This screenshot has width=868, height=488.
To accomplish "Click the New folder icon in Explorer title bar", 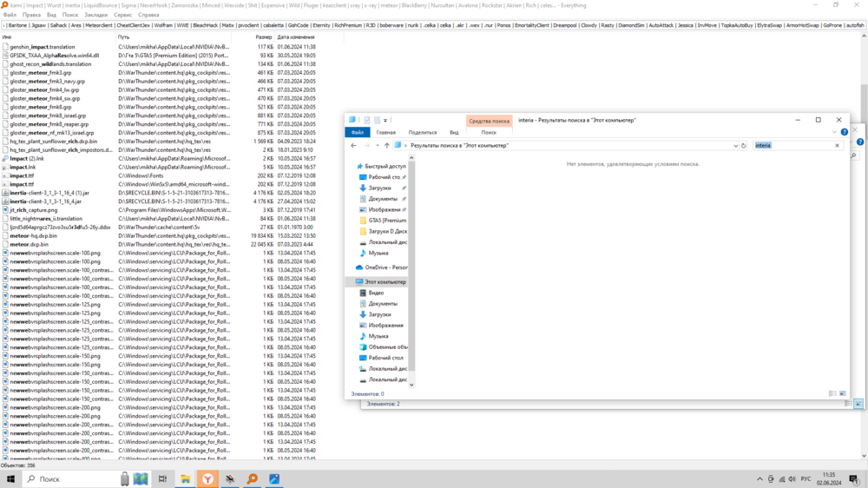I will [x=377, y=120].
